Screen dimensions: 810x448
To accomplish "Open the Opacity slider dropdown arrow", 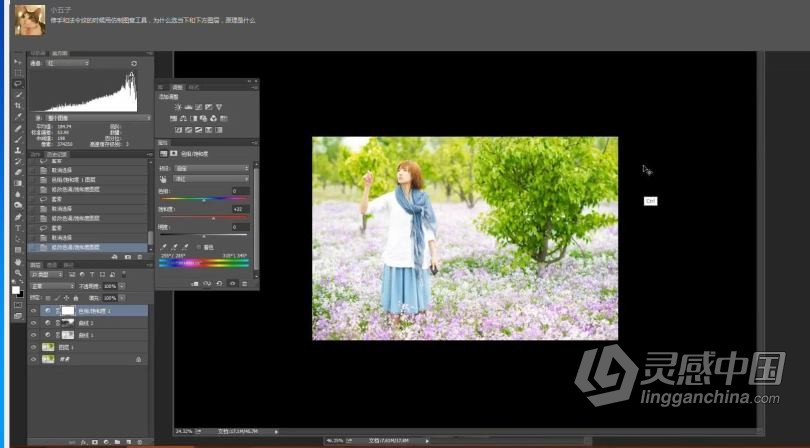I will click(122, 286).
